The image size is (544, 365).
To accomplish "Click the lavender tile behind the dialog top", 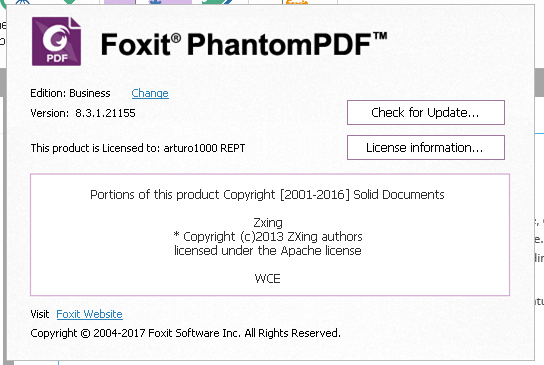I will (x=119, y=2).
